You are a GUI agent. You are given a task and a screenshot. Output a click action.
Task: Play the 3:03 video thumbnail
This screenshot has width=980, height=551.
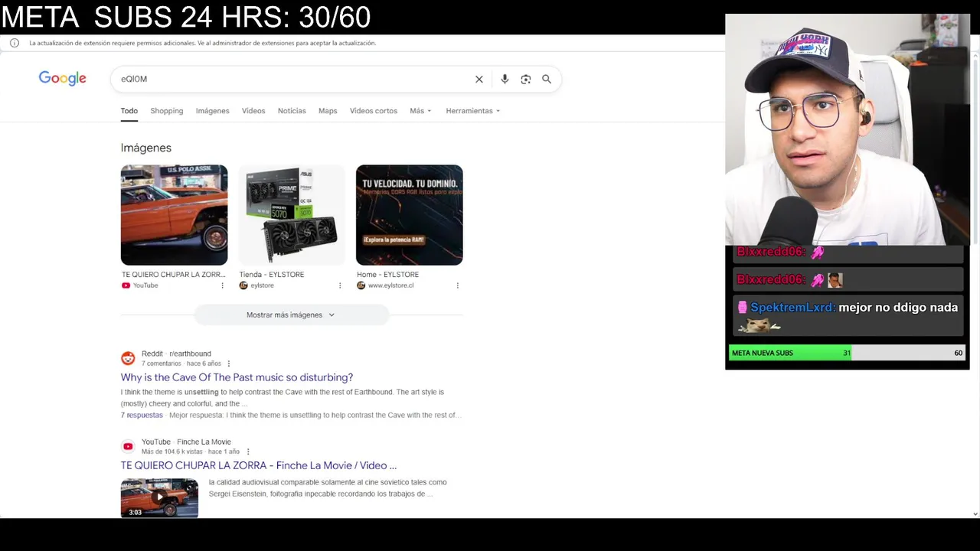(159, 498)
